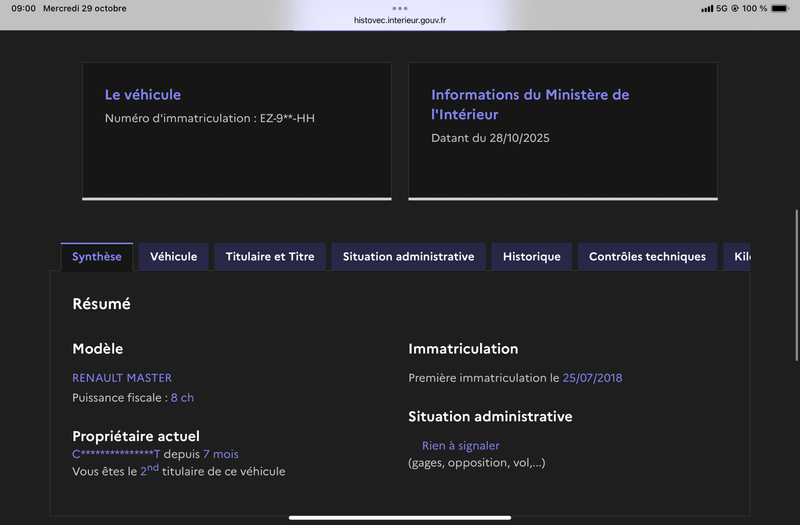Open the Synthèse tab
The width and height of the screenshot is (800, 525).
tap(97, 257)
